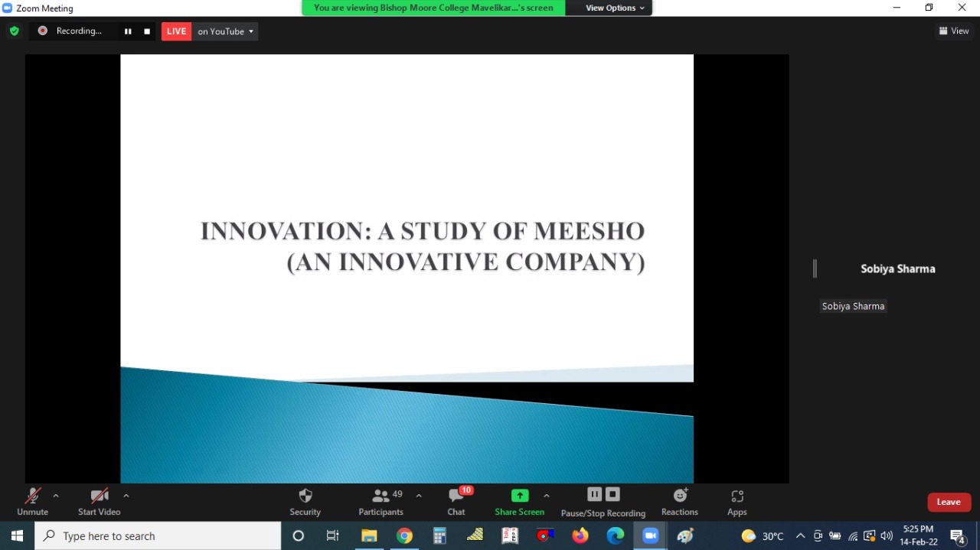Open the View layout menu

(954, 31)
